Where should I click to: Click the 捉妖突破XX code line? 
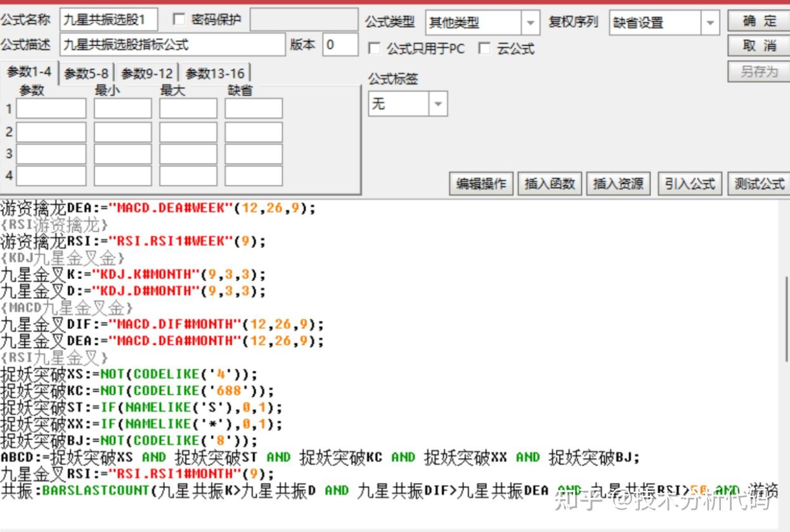click(x=141, y=424)
